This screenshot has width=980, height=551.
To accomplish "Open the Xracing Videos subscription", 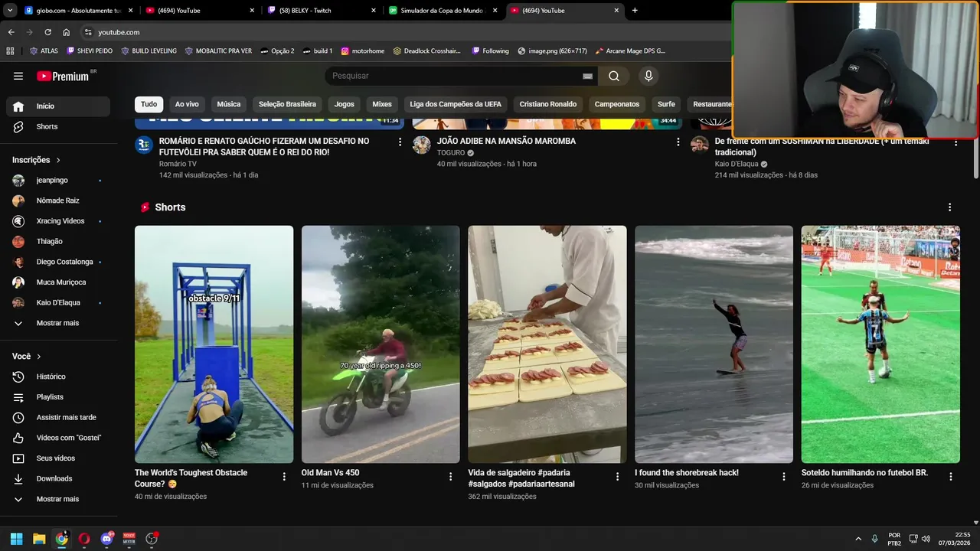I will coord(58,221).
